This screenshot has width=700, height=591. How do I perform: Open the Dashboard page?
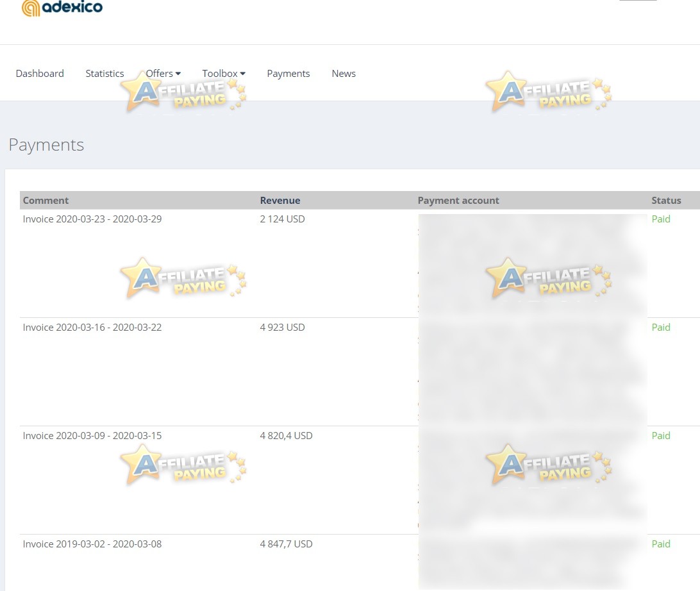[x=40, y=74]
